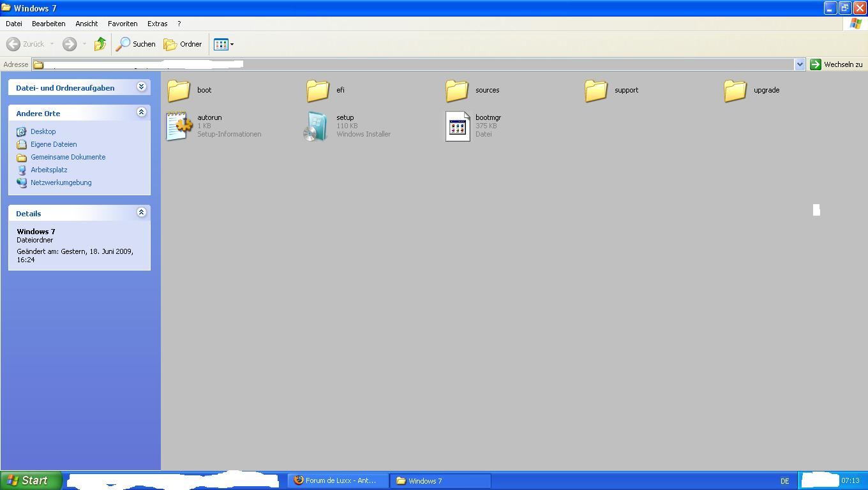Viewport: 868px width, 490px height.
Task: Open the Ansicht menu
Action: pyautogui.click(x=87, y=24)
